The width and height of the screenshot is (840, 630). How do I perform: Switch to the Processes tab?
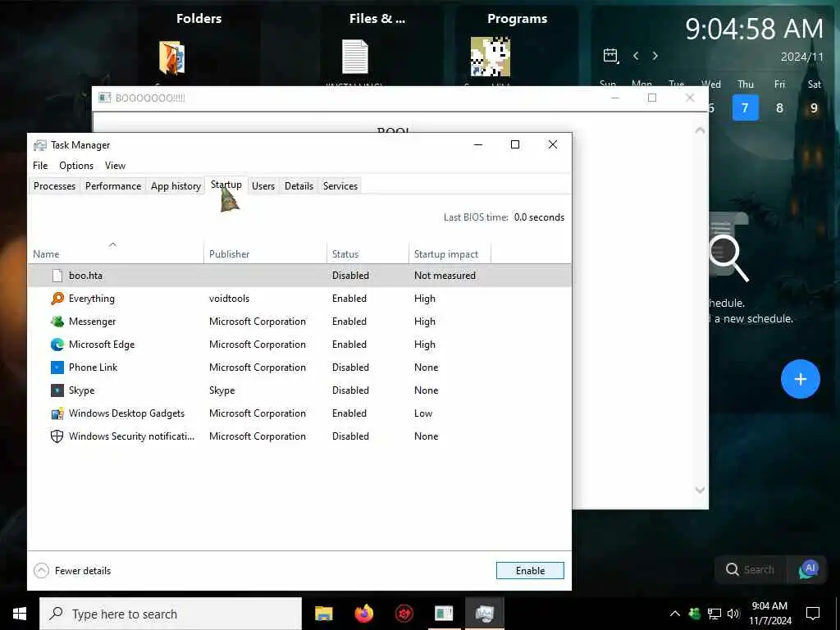[x=55, y=186]
